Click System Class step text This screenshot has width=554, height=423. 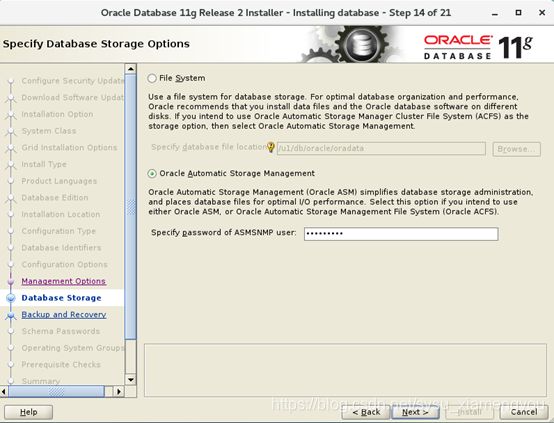point(49,131)
